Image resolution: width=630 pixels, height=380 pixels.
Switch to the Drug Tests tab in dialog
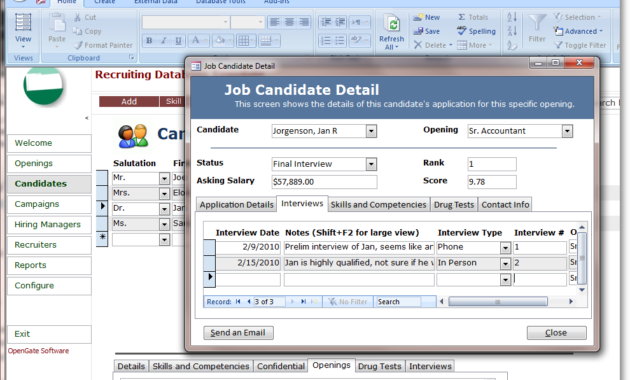click(454, 205)
